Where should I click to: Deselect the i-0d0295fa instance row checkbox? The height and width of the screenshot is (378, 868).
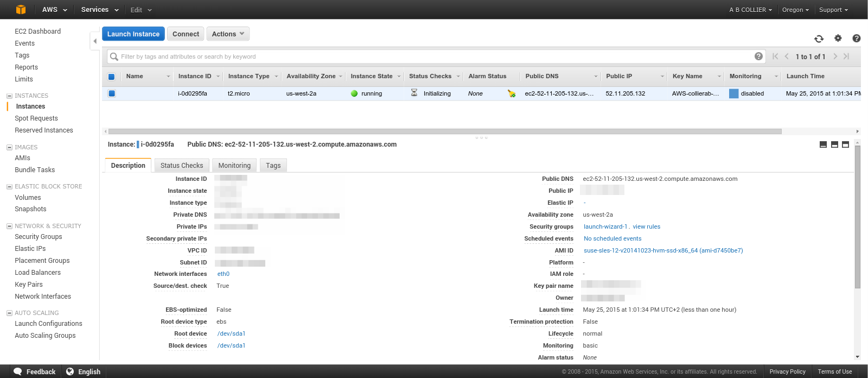coord(111,93)
